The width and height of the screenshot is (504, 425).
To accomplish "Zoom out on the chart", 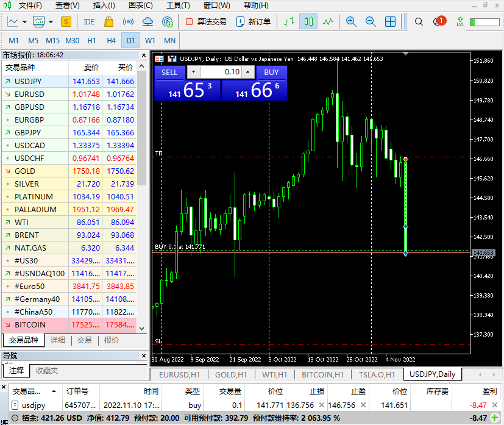I will [x=371, y=22].
